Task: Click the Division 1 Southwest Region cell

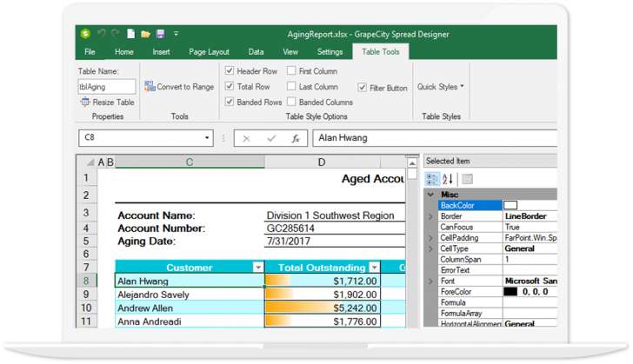Action: pyautogui.click(x=335, y=215)
